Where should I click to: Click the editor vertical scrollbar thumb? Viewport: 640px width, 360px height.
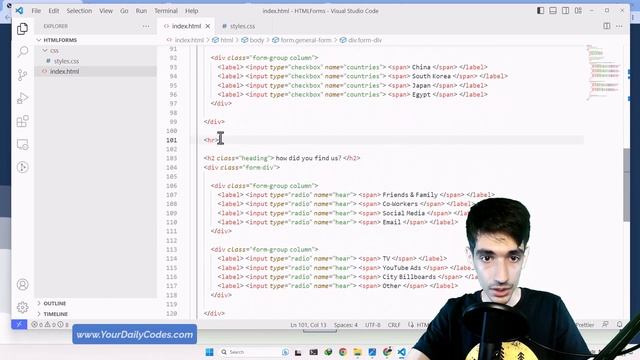tap(627, 184)
